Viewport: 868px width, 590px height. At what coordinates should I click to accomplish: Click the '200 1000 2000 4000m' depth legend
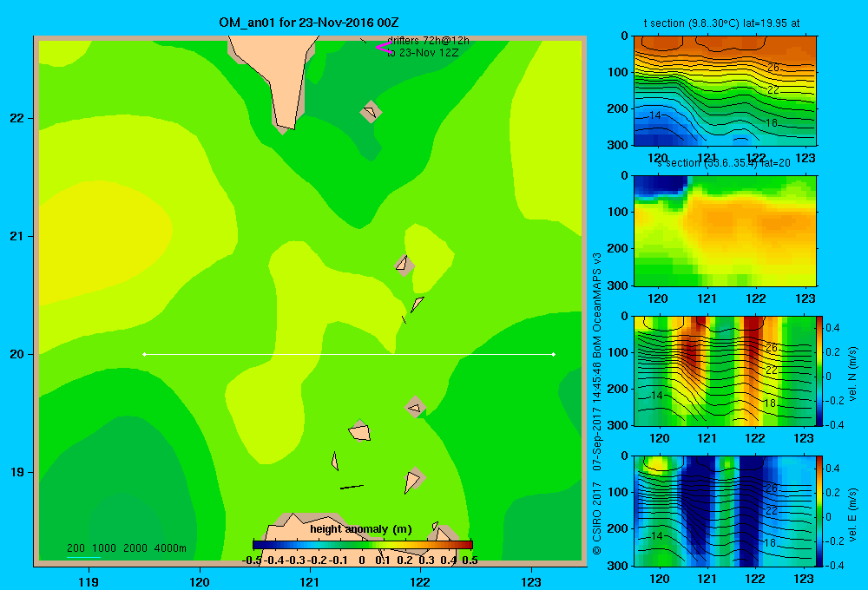[x=127, y=548]
